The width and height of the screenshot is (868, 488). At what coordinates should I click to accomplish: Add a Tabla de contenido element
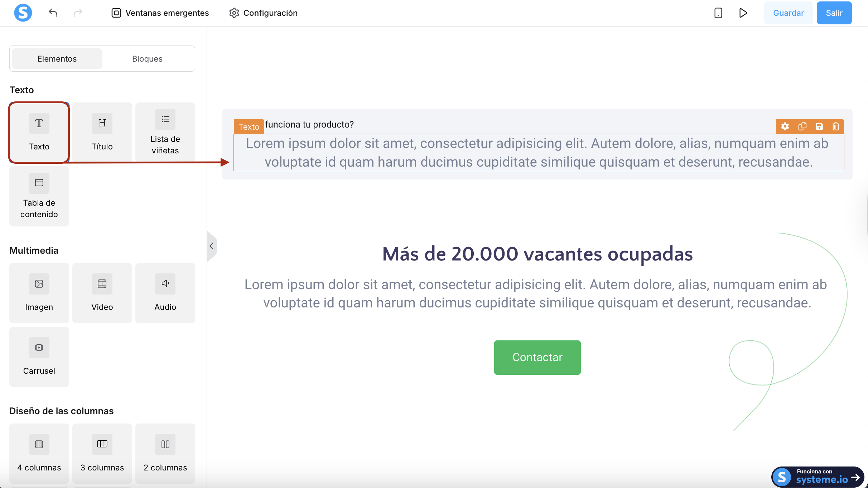click(39, 196)
